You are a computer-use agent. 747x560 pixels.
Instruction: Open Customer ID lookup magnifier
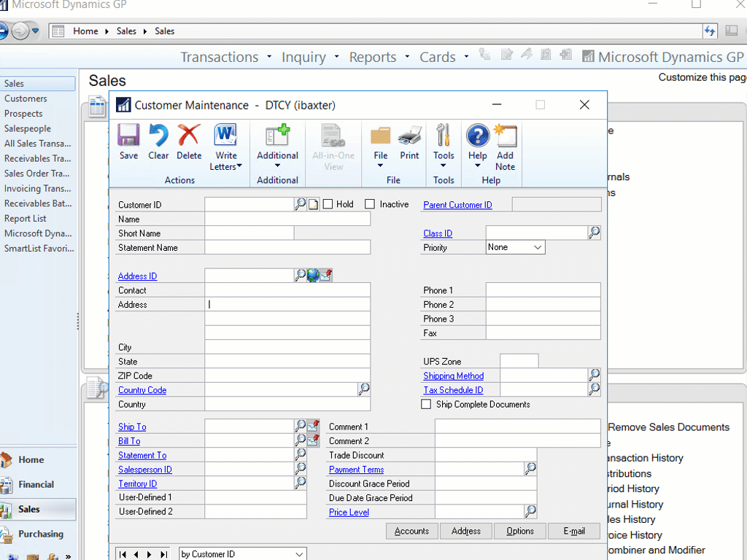[x=301, y=204]
